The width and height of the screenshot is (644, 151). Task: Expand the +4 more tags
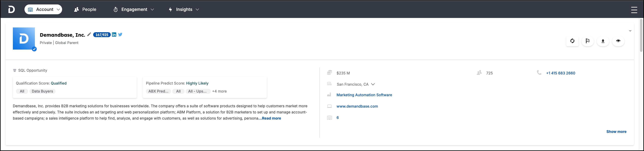tap(219, 91)
